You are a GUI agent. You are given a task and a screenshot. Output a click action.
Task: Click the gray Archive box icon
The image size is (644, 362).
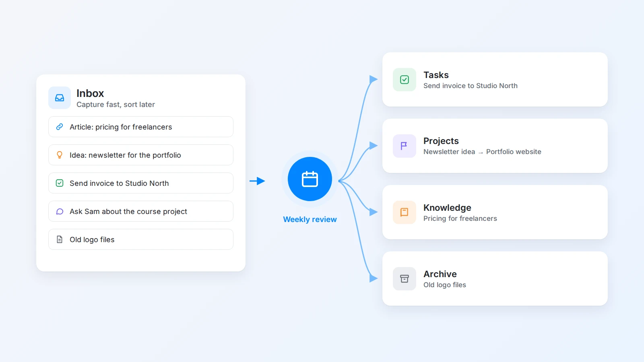click(405, 279)
